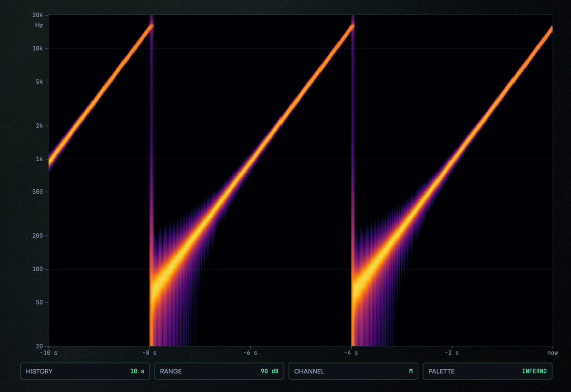The height and width of the screenshot is (392, 571).
Task: Click the 2k frequency axis label
Action: click(x=40, y=126)
